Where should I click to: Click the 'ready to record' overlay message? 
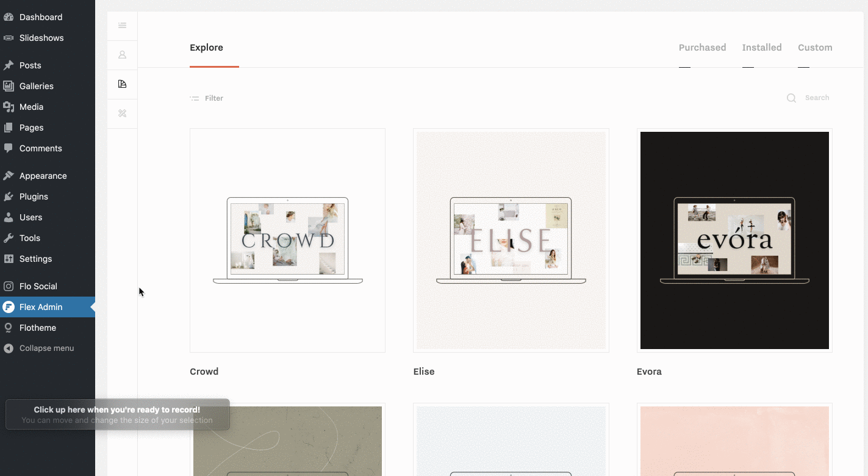click(117, 414)
